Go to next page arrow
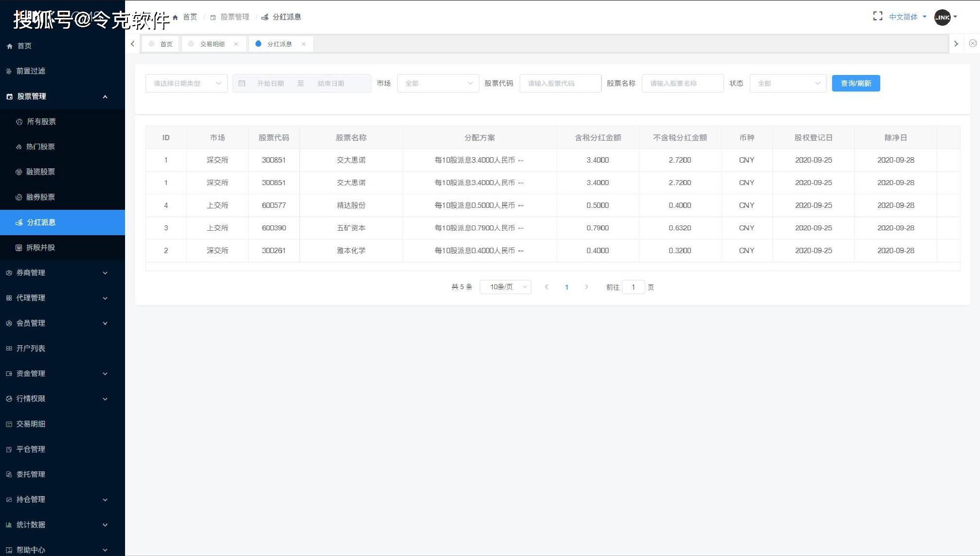 (x=586, y=287)
